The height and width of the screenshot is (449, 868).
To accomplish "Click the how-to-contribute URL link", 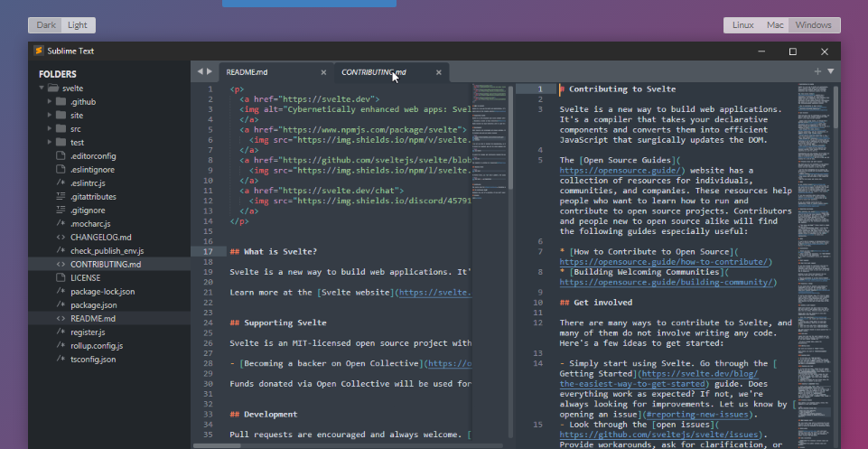I will pos(666,262).
